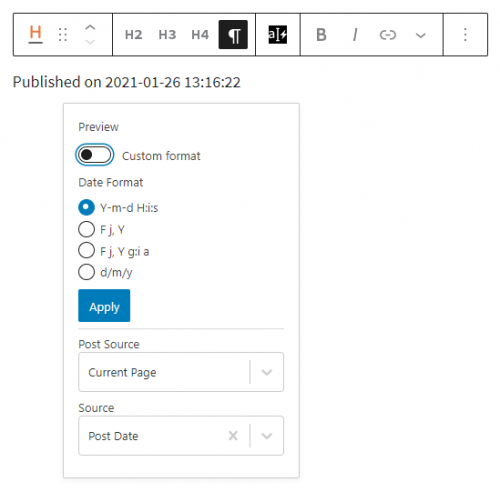Select the d/m/y date format
Screen dimensions: 500x492
click(86, 272)
